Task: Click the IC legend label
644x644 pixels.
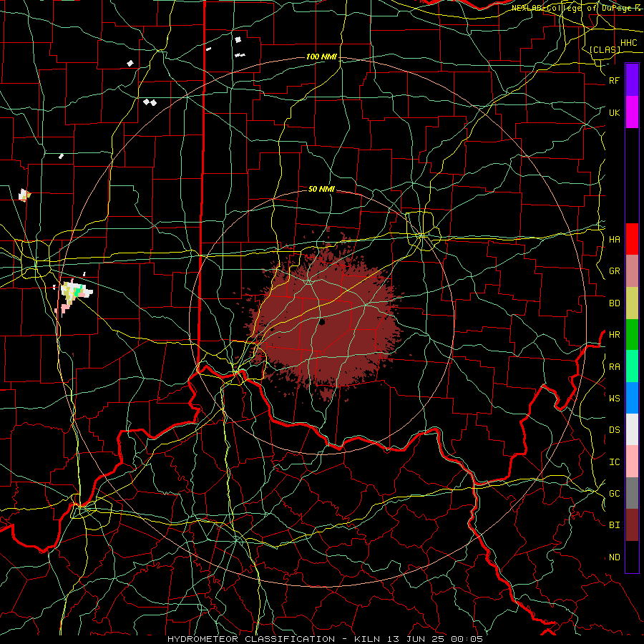Action: (615, 462)
